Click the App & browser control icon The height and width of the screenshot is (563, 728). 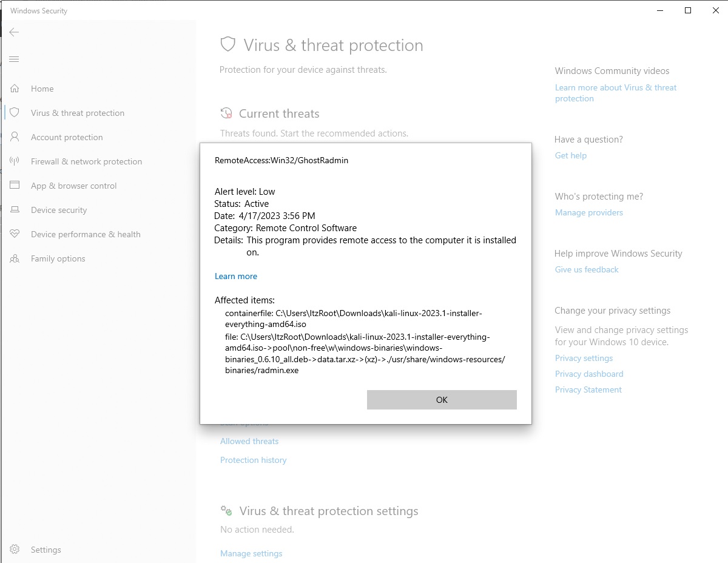coord(15,186)
